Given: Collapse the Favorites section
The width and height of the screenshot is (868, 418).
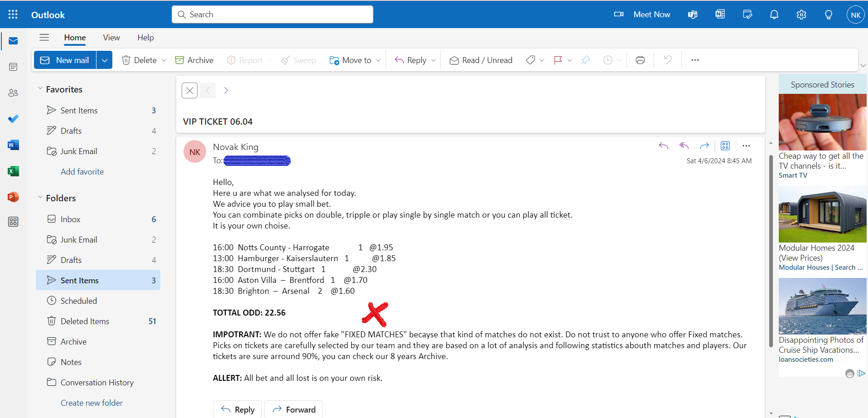Looking at the screenshot, I should click(40, 89).
